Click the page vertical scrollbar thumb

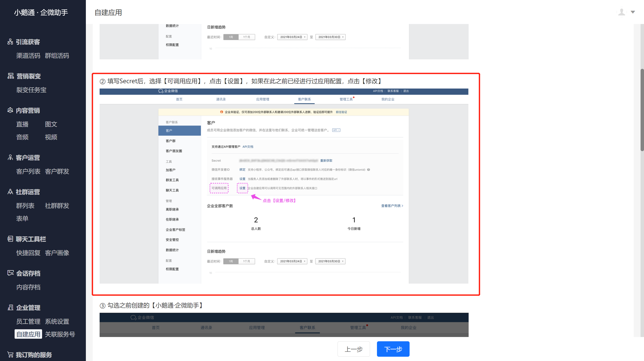tap(642, 110)
